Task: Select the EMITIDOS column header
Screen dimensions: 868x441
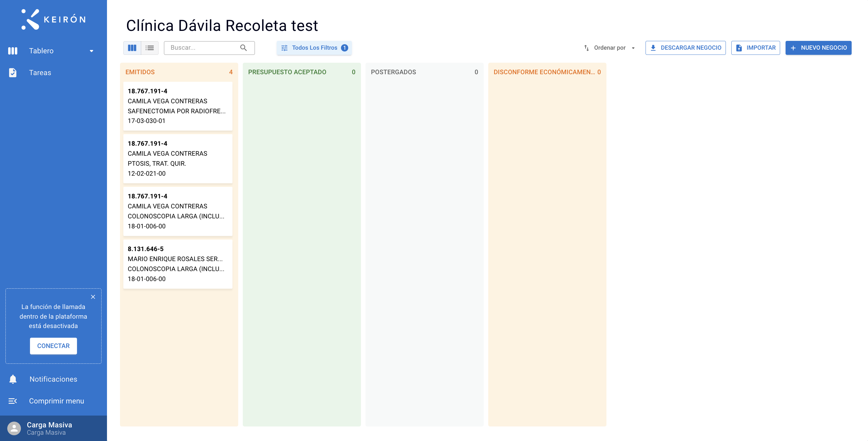Action: point(140,72)
